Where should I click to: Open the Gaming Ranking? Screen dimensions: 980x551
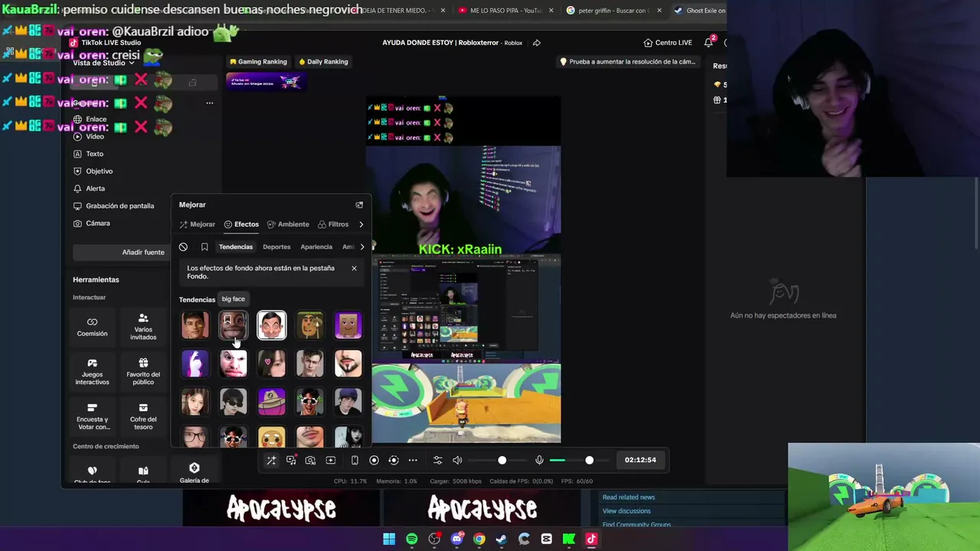click(258, 62)
